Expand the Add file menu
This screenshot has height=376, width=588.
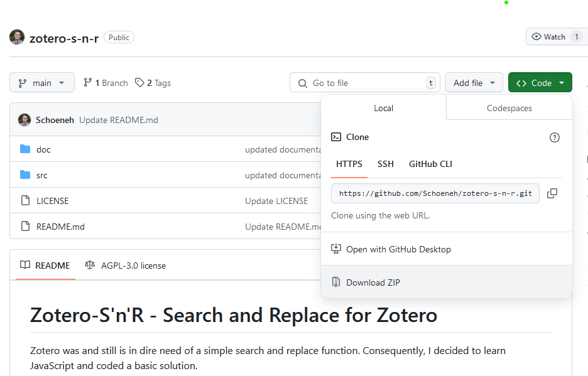[x=474, y=82]
